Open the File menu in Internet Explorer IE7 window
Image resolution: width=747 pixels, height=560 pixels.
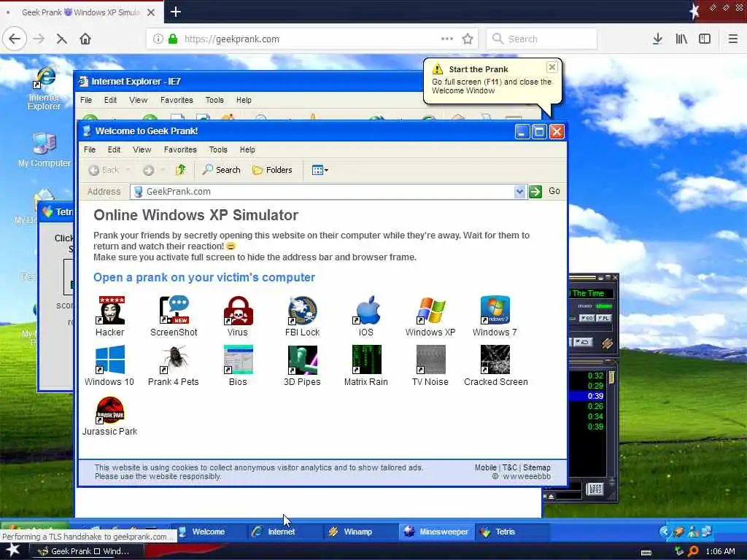pyautogui.click(x=86, y=100)
